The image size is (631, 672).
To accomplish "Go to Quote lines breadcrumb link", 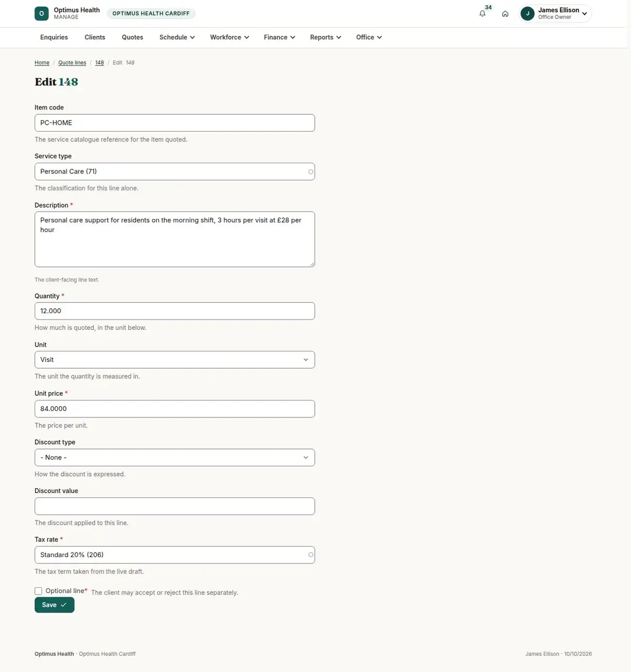I will pos(72,63).
